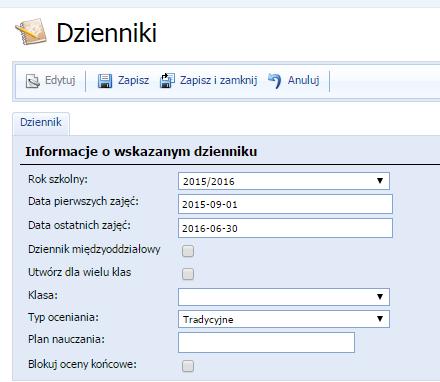Check Blokuj oceny końcowe checkbox
The height and width of the screenshot is (382, 440).
point(188,366)
